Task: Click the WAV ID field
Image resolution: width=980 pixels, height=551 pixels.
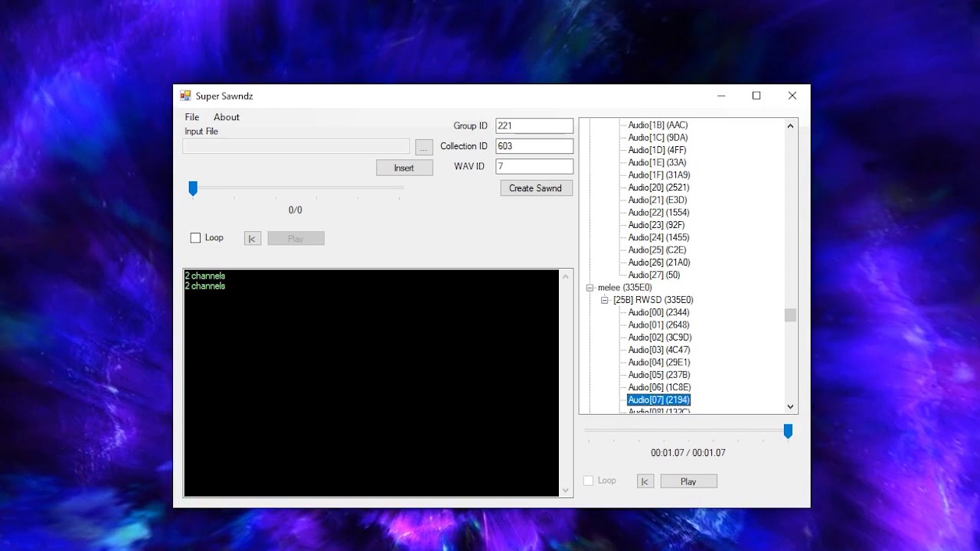Action: [534, 166]
